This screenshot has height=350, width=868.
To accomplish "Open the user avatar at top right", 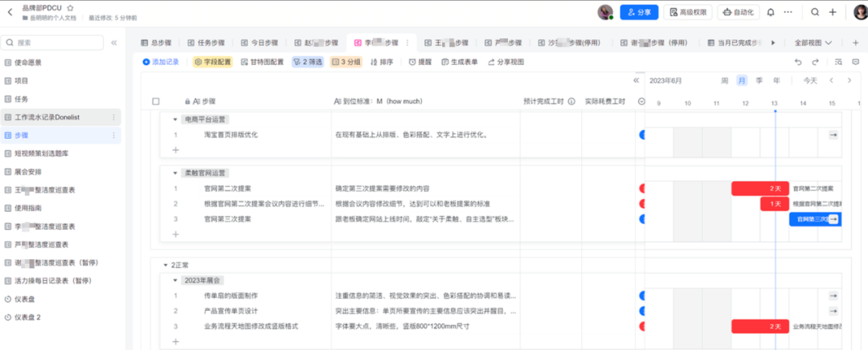I will coord(861,12).
